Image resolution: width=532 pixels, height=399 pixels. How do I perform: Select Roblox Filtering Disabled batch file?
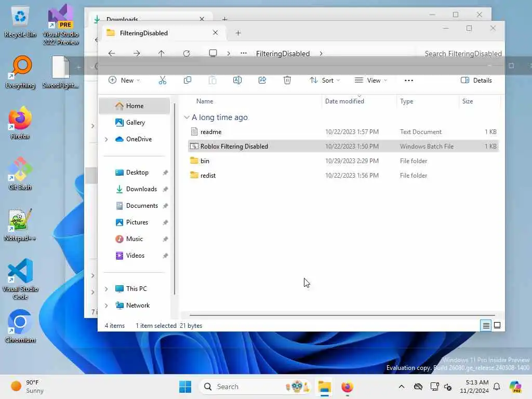coord(343,146)
